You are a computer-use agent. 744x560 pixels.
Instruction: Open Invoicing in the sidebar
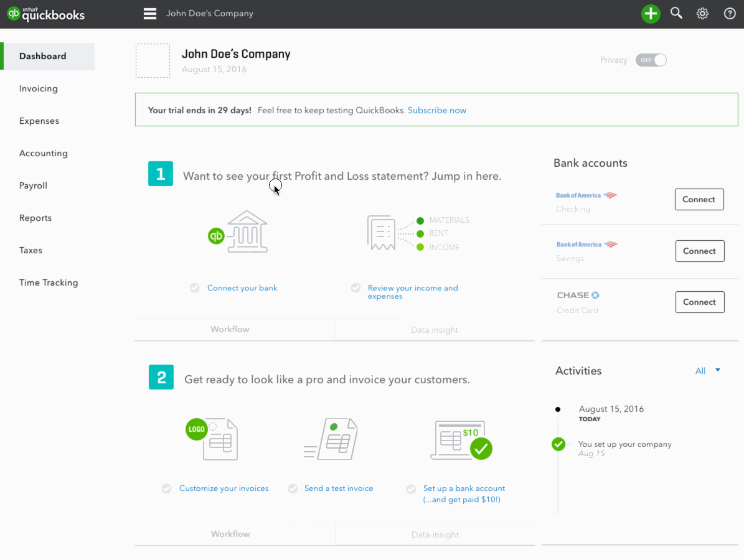point(39,89)
